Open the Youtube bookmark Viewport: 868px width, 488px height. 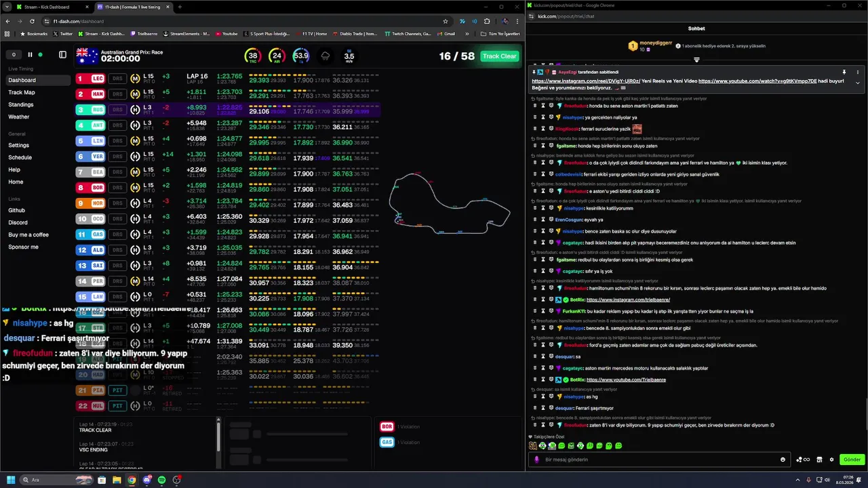point(226,33)
